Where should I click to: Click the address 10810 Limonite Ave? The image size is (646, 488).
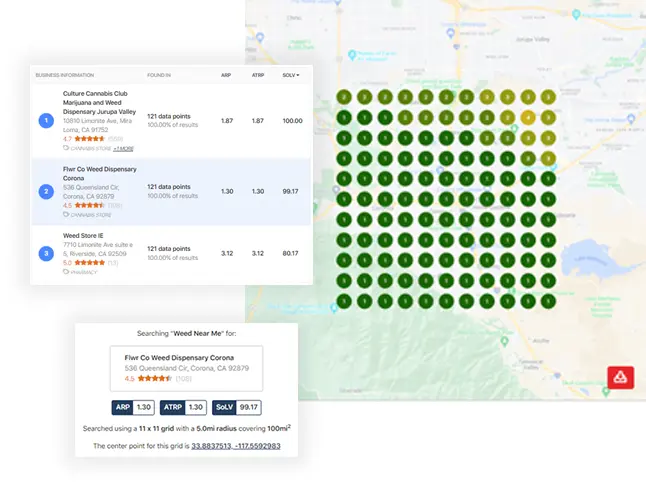97,125
